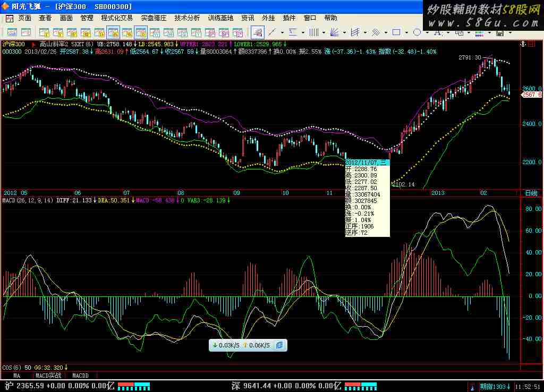Select the diagonal hatch pattern tool
The width and height of the screenshot is (544, 392).
click(376, 32)
